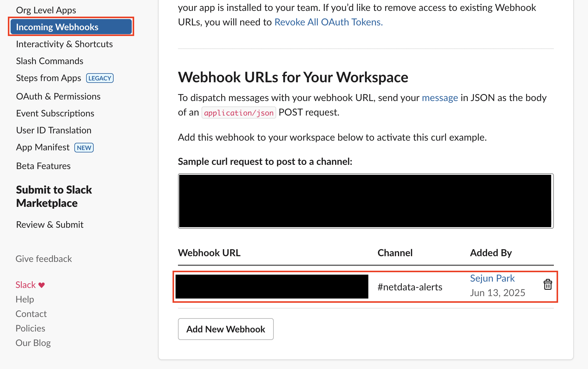This screenshot has width=588, height=369.
Task: Click Webhook URL column header
Action: 209,253
